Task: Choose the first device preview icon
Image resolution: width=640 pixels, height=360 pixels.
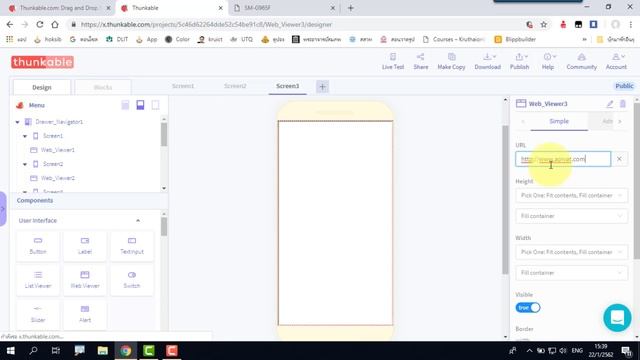Action: [125, 105]
